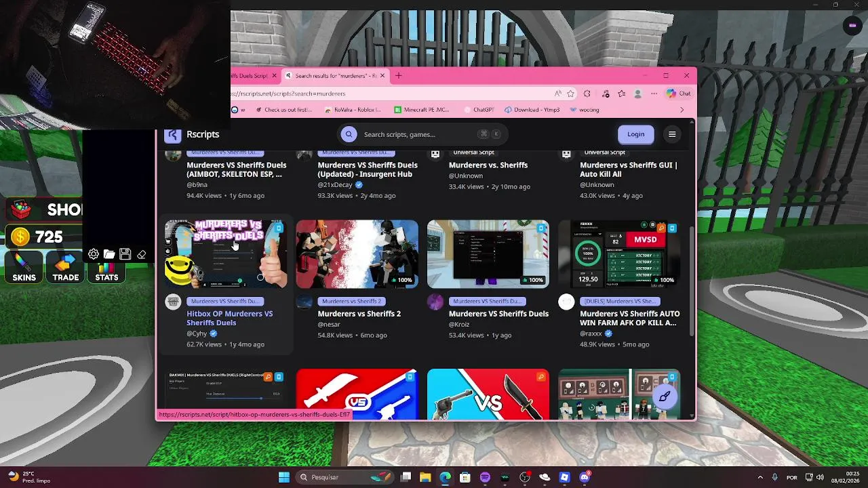Click the save floppy disk icon in the executor panel
The width and height of the screenshot is (868, 488).
(125, 254)
